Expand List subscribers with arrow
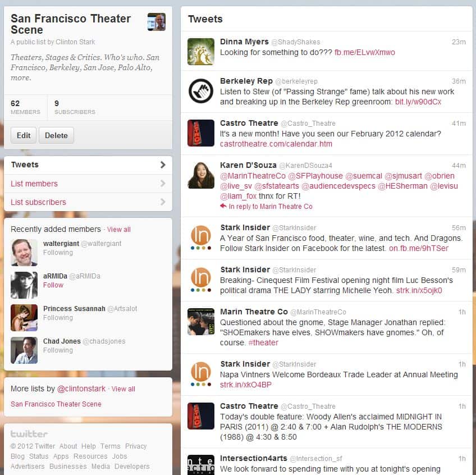 pyautogui.click(x=163, y=202)
